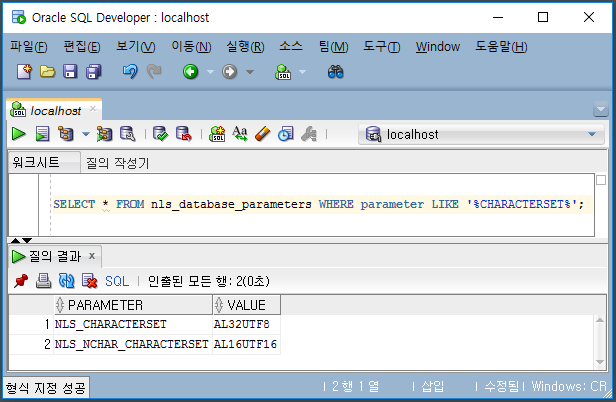Sort by the PARAMETER column header
616x402 pixels.
[x=133, y=305]
